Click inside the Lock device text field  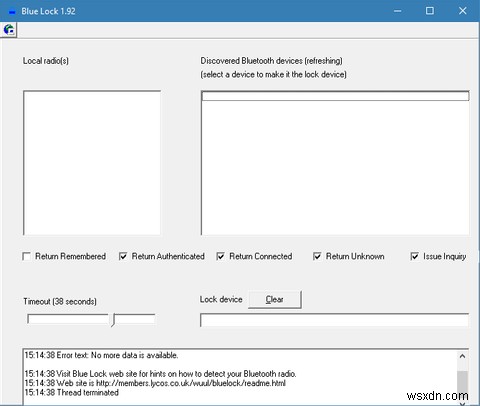point(334,320)
